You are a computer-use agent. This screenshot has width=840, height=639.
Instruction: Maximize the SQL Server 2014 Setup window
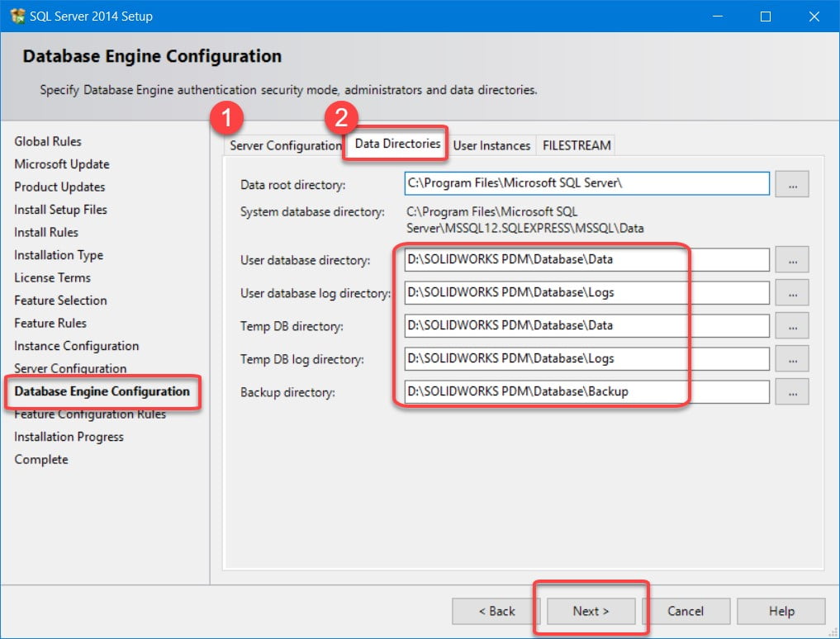click(x=766, y=16)
